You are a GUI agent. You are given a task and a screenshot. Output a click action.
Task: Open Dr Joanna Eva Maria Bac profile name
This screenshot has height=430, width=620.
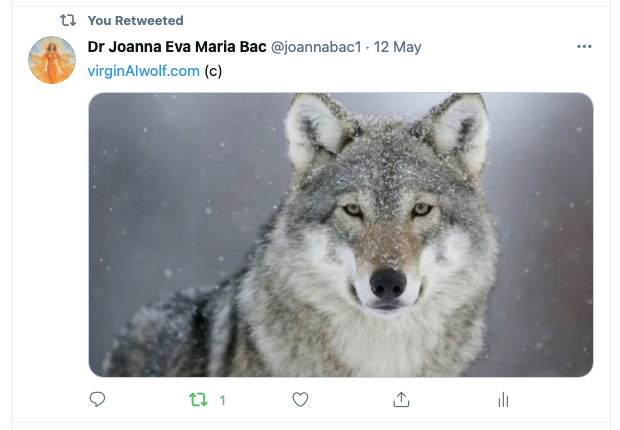point(177,47)
